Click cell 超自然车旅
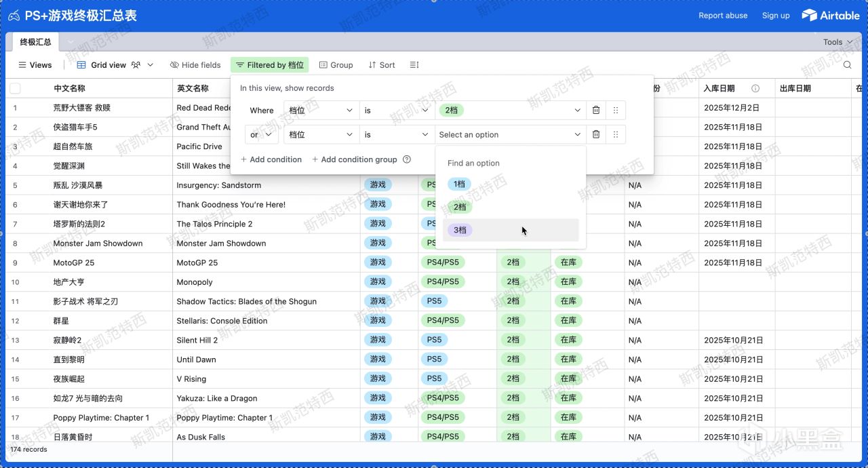This screenshot has width=868, height=468. coord(72,147)
